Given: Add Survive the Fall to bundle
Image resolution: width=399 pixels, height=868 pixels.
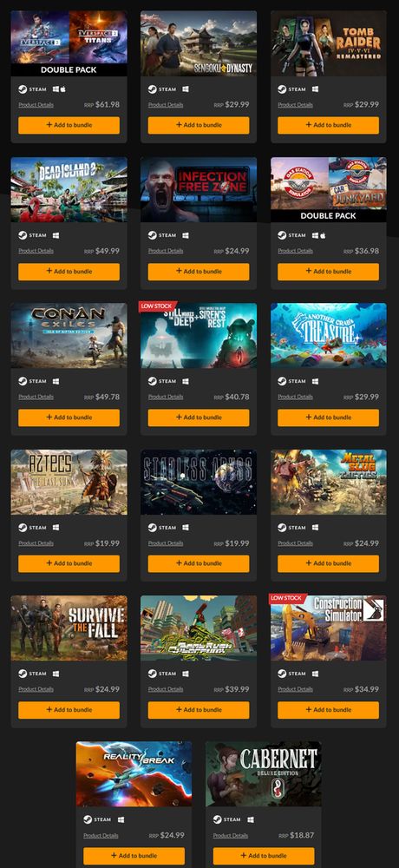Looking at the screenshot, I should coord(69,710).
